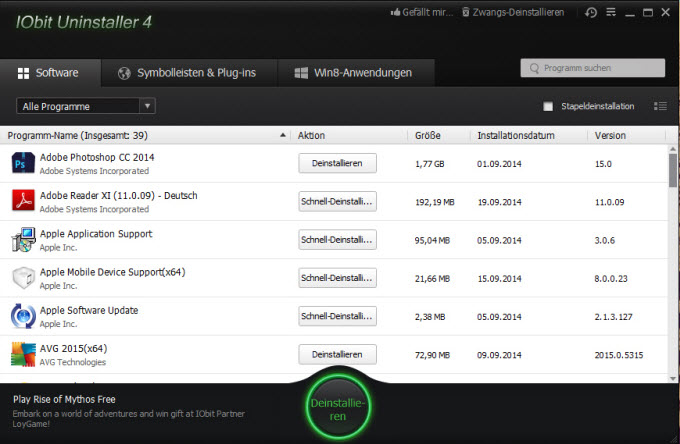Open the Win8-Anwendungen tab
The width and height of the screenshot is (680, 444).
point(356,73)
